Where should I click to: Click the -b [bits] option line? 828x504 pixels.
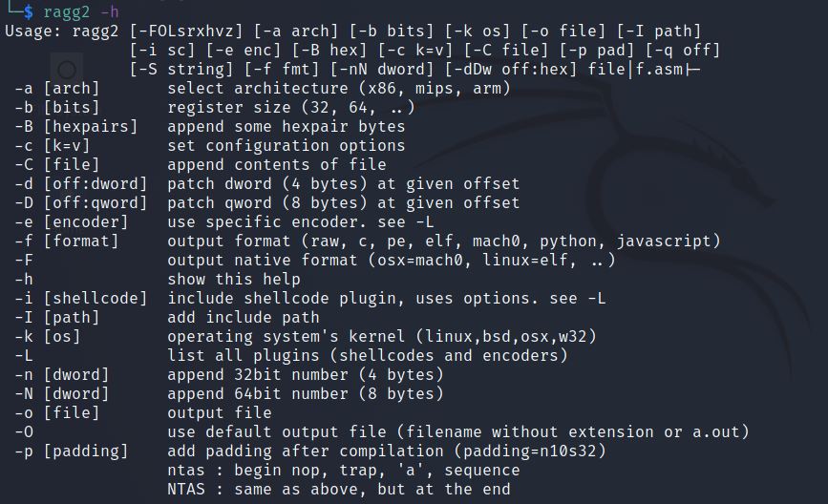pyautogui.click(x=57, y=108)
